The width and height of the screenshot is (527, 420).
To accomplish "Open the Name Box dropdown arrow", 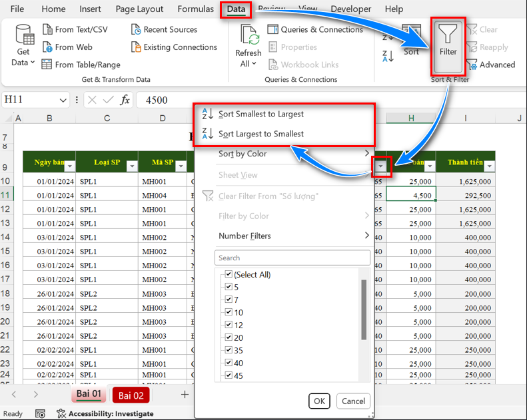I will tap(63, 100).
